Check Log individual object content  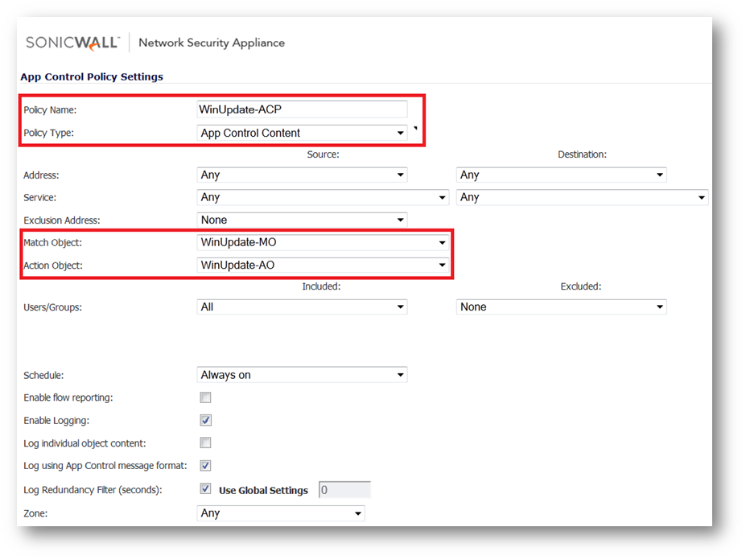206,443
